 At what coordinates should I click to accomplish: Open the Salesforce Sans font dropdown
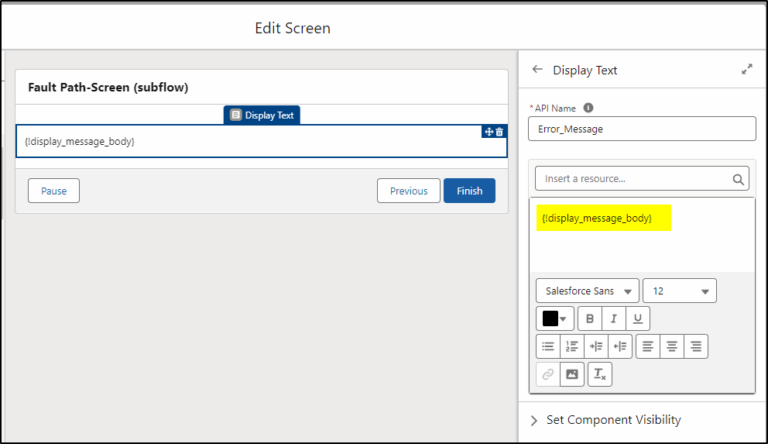(588, 291)
